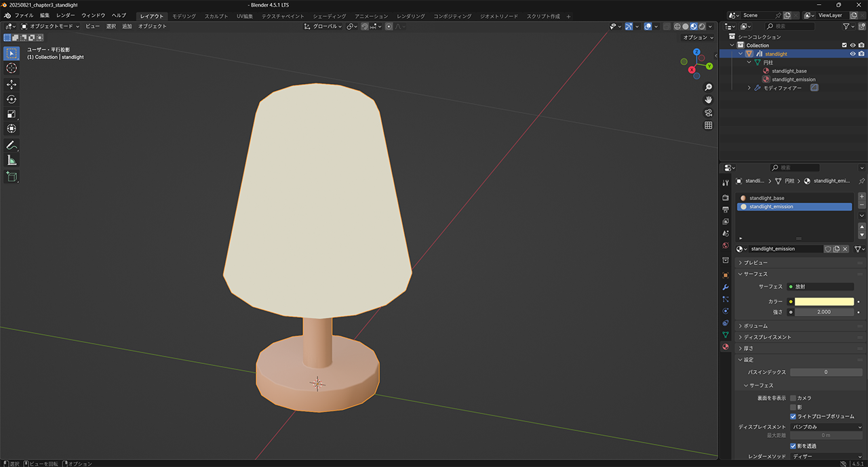This screenshot has height=467, width=868.
Task: Choose the Add Cube tool
Action: point(12,177)
